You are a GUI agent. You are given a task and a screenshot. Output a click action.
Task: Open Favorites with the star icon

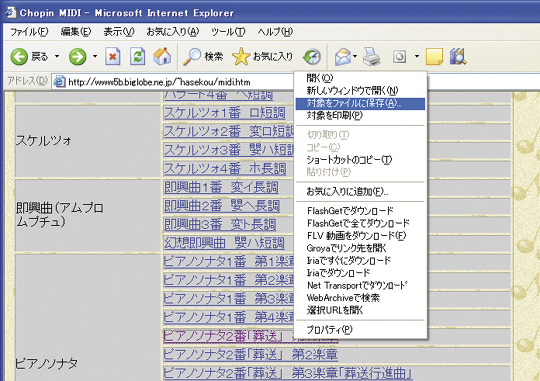tap(241, 56)
